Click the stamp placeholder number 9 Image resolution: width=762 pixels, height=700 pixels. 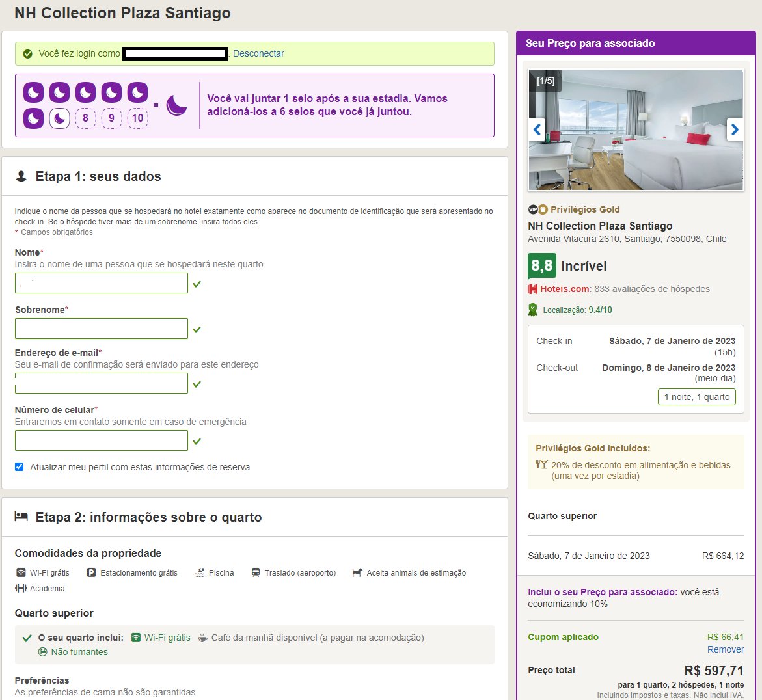click(111, 118)
